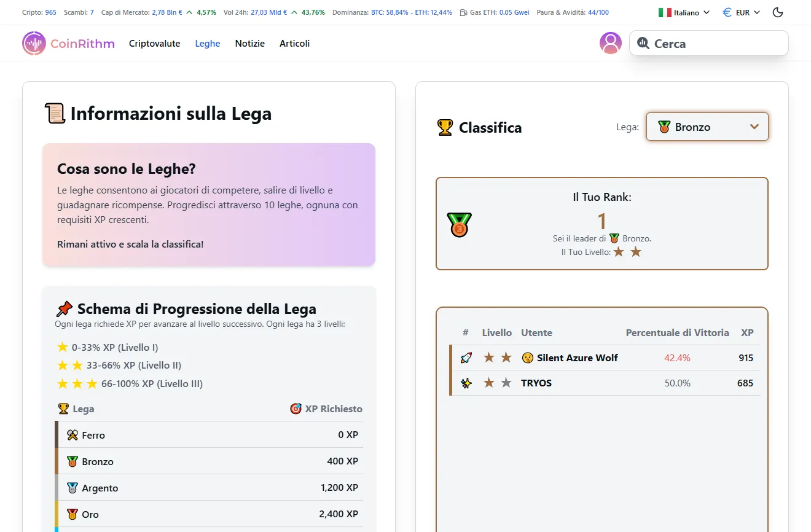Switch to the Criptovalute tab

pyautogui.click(x=154, y=43)
